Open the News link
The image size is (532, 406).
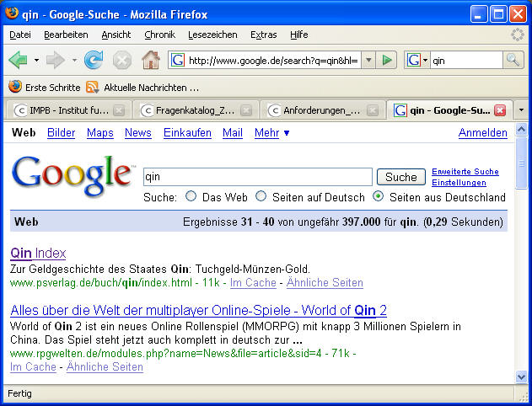click(x=138, y=132)
